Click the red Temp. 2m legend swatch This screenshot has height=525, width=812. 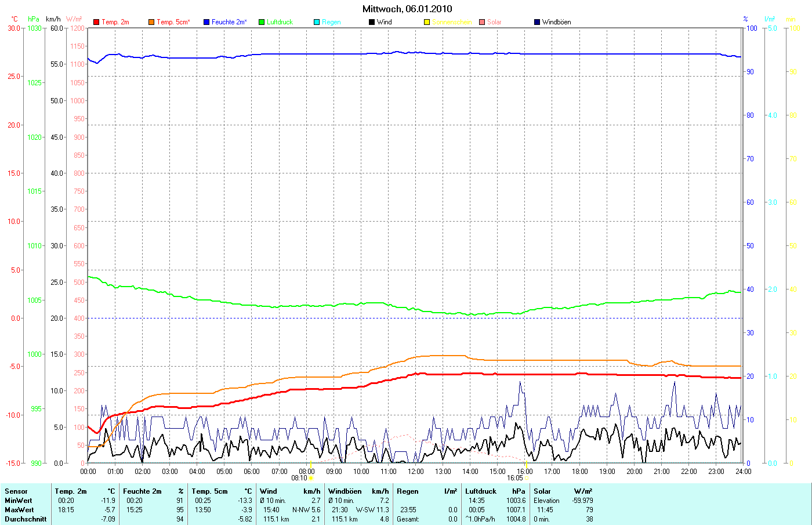coord(96,22)
